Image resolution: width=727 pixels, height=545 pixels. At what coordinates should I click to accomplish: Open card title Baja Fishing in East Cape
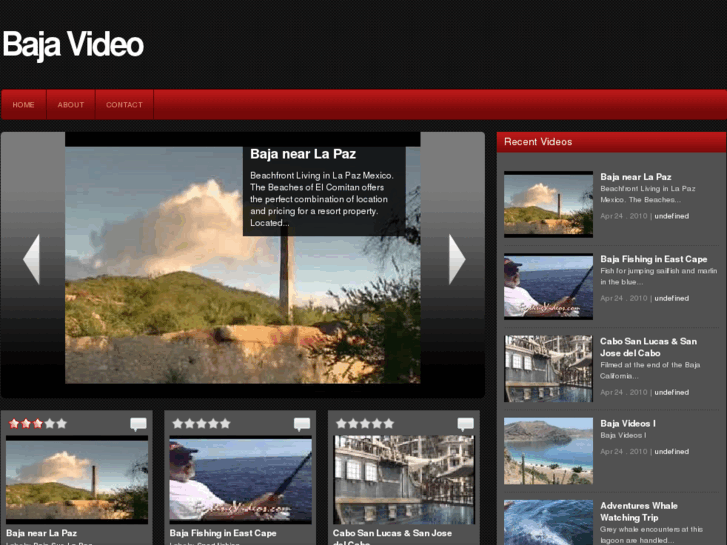pos(223,533)
